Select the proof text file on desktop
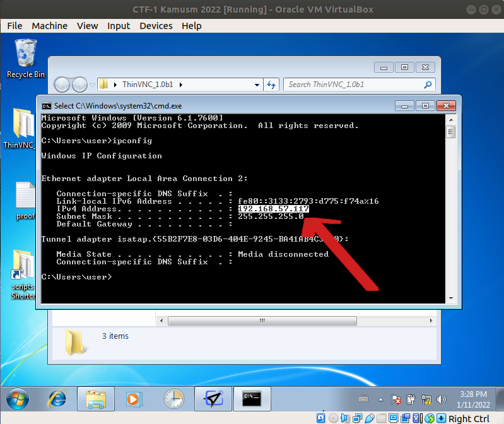Viewport: 504px width, 424px height. click(25, 201)
